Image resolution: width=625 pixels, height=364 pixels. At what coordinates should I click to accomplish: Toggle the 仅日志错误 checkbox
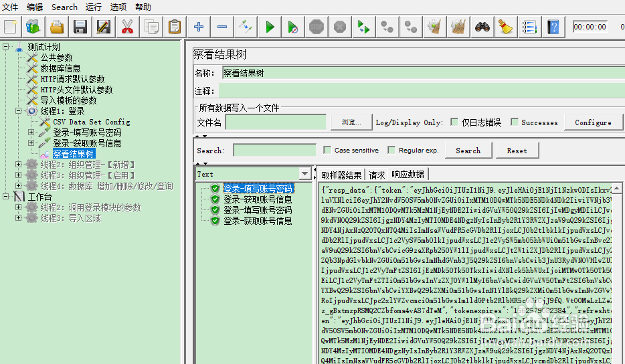[x=454, y=122]
